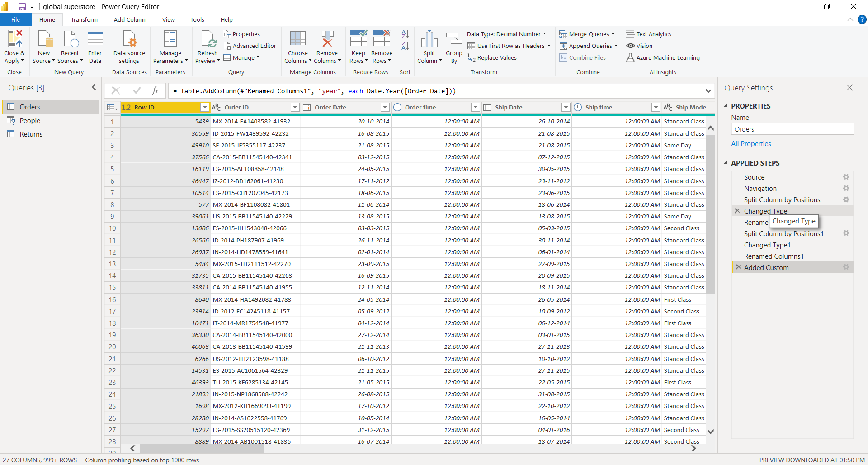Image resolution: width=868 pixels, height=465 pixels.
Task: Select the People query in the list
Action: 30,121
